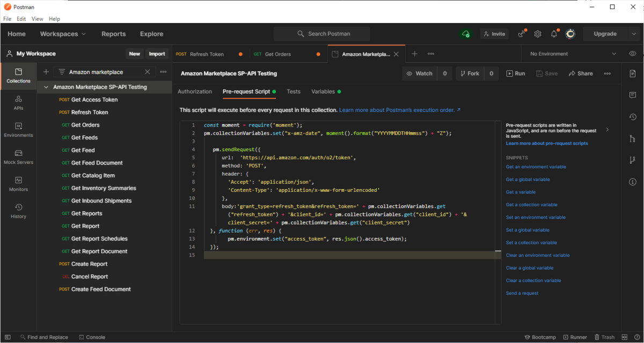Screen dimensions: 644x343
Task: Open the notifications bell
Action: click(554, 34)
